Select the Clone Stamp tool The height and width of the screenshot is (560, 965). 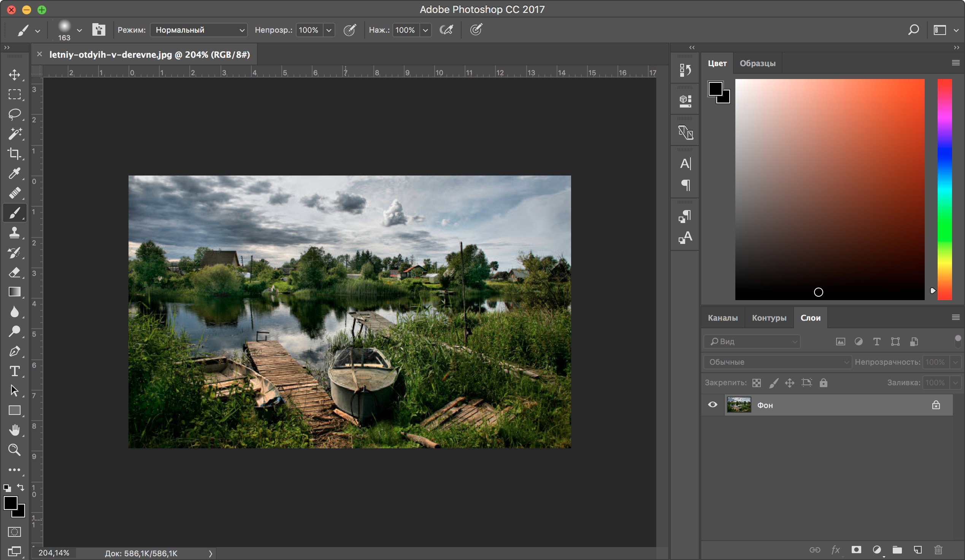pyautogui.click(x=14, y=233)
